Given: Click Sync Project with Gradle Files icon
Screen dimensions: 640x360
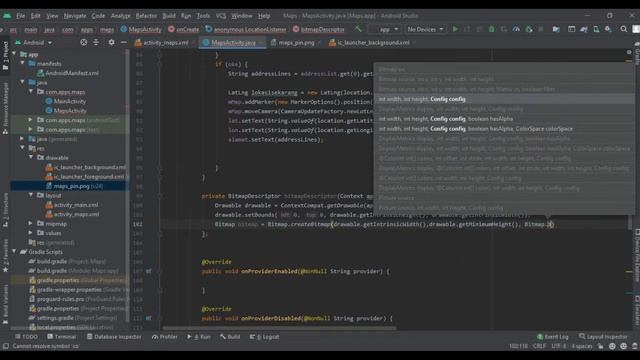Looking at the screenshot, I should [x=584, y=29].
